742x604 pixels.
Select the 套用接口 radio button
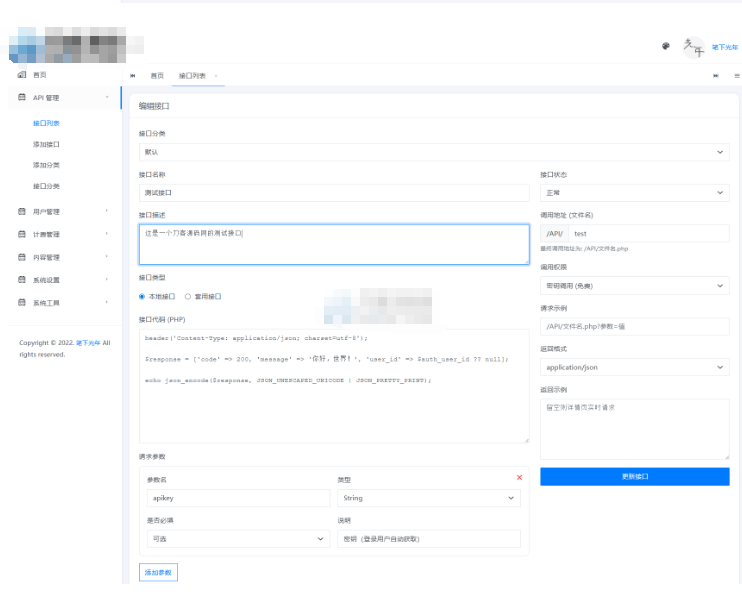[188, 296]
